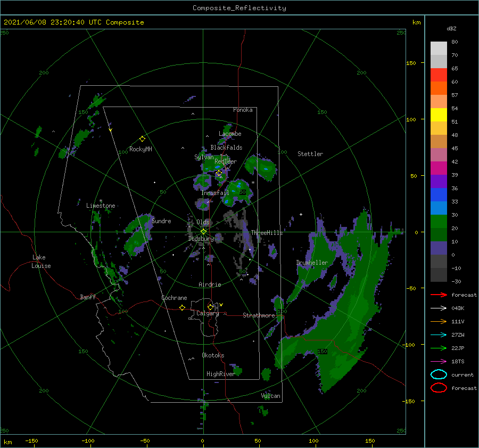The height and width of the screenshot is (448, 479).
Task: Click the cyan current ellipse legend icon
Action: pyautogui.click(x=439, y=374)
